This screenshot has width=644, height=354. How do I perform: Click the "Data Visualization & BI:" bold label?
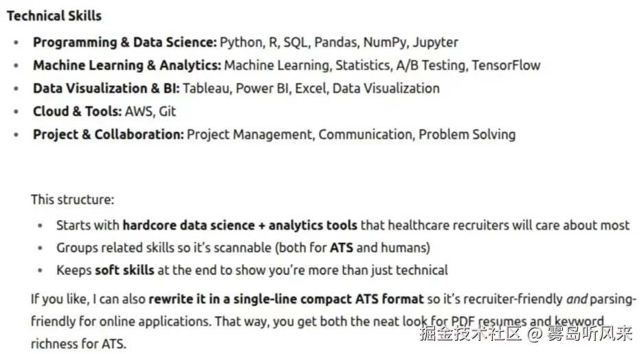106,89
